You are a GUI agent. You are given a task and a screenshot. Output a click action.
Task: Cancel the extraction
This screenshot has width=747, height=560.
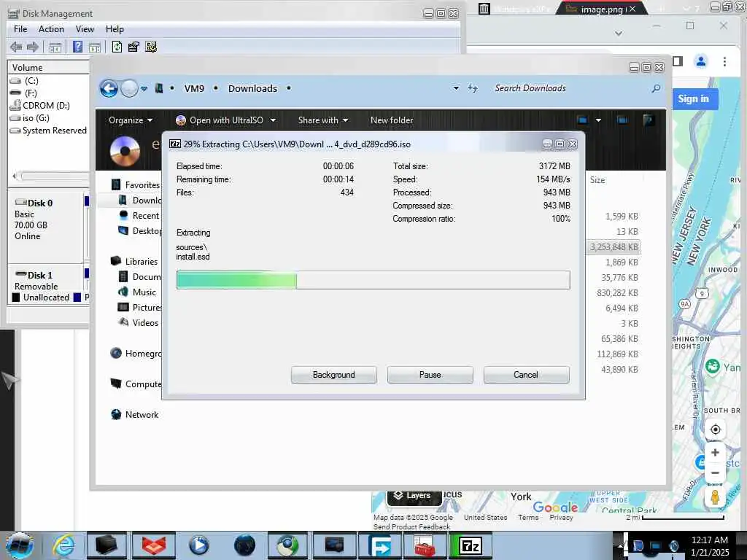(526, 375)
